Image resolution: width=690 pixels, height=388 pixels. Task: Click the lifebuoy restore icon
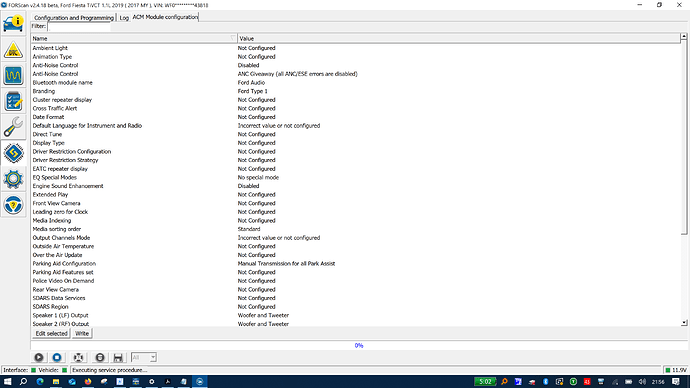click(78, 357)
